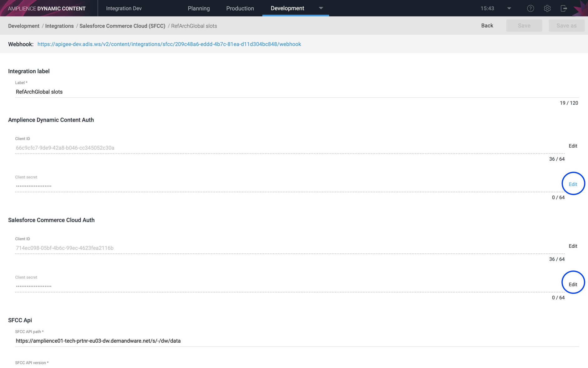Switch to the Planning tab
Image resolution: width=588 pixels, height=368 pixels.
(199, 8)
